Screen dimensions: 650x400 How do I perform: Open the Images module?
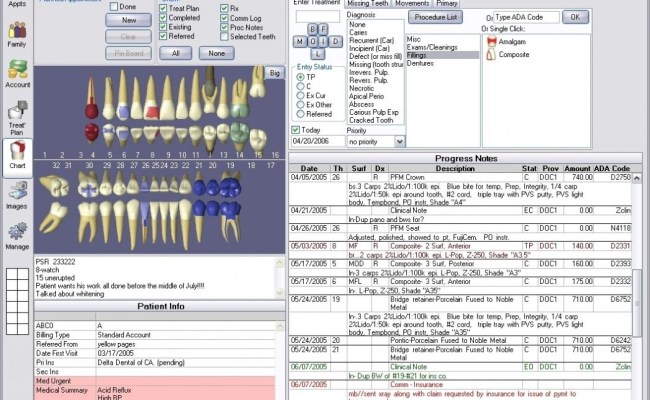click(x=17, y=195)
